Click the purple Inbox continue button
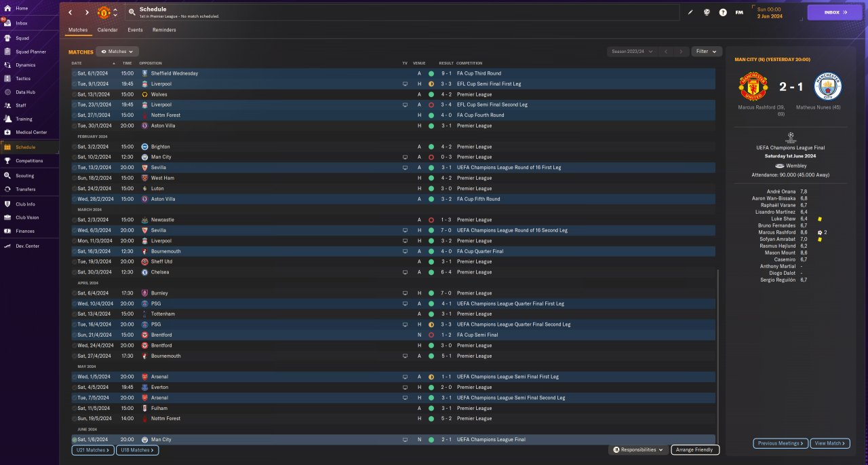The image size is (868, 465). pyautogui.click(x=835, y=12)
